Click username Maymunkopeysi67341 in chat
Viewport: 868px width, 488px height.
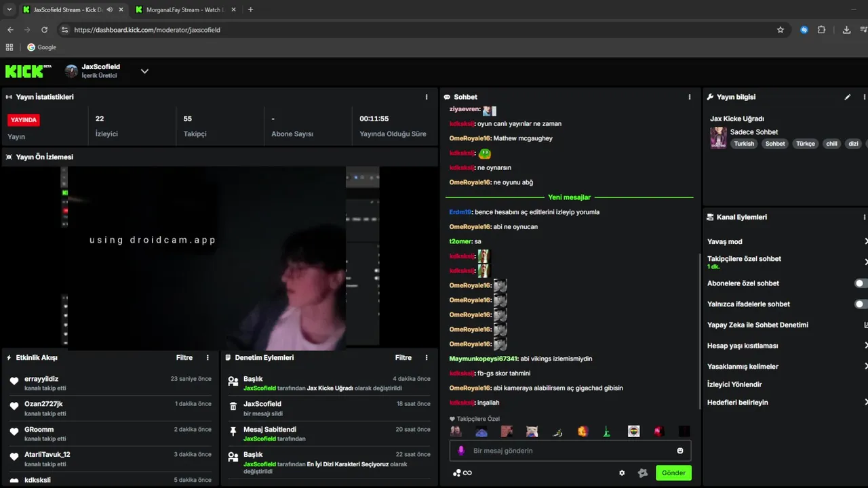pyautogui.click(x=483, y=359)
